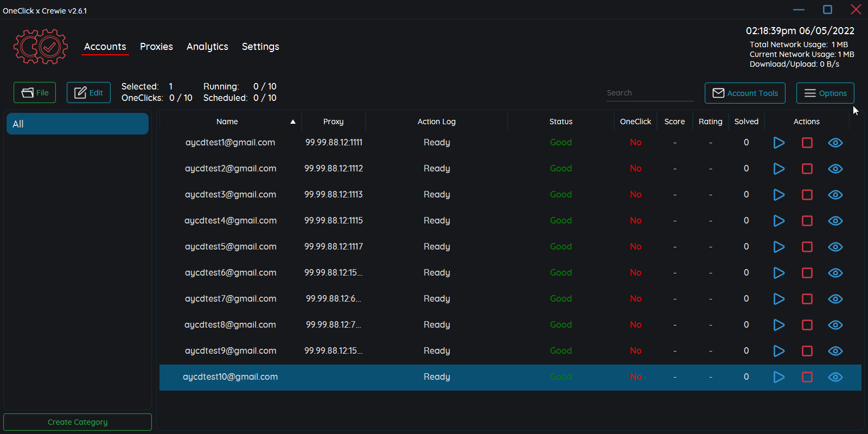Open the Options menu
This screenshot has height=434, width=868.
coord(825,93)
